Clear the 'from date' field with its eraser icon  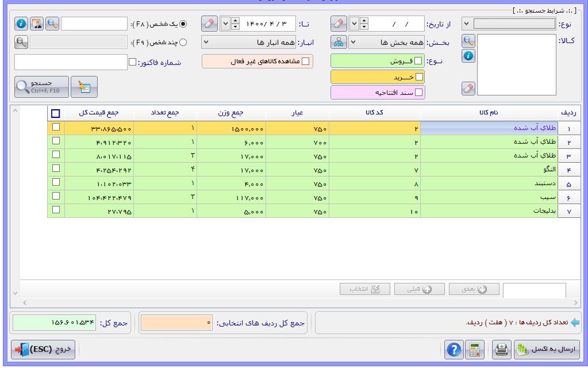(339, 24)
